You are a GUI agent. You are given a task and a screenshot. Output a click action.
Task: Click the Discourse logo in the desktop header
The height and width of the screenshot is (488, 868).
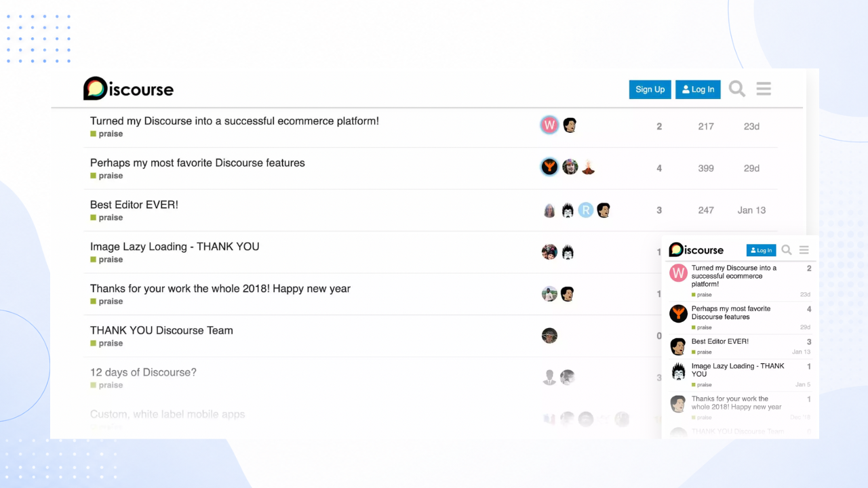point(128,89)
